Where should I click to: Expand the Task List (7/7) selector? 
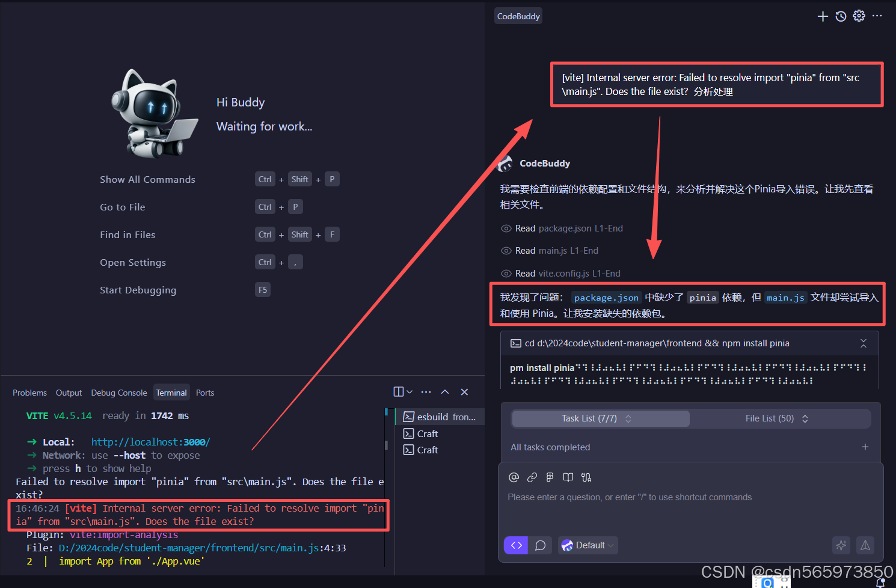[x=601, y=418]
